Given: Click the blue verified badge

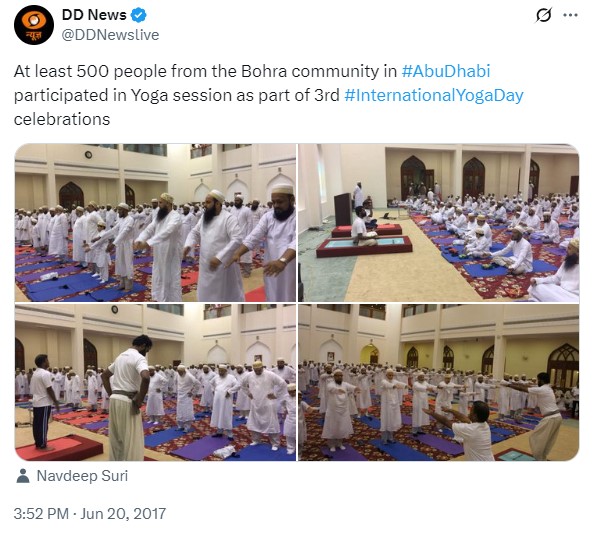Looking at the screenshot, I should point(138,16).
